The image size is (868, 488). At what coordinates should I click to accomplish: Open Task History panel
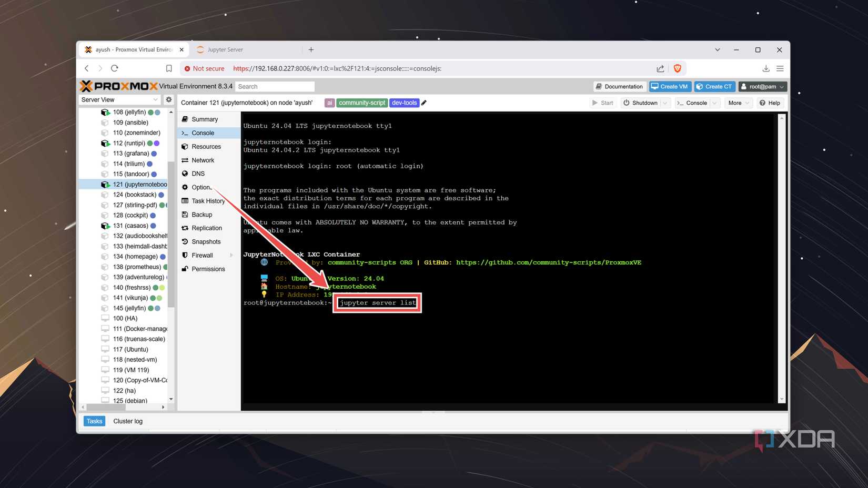pos(185,200)
